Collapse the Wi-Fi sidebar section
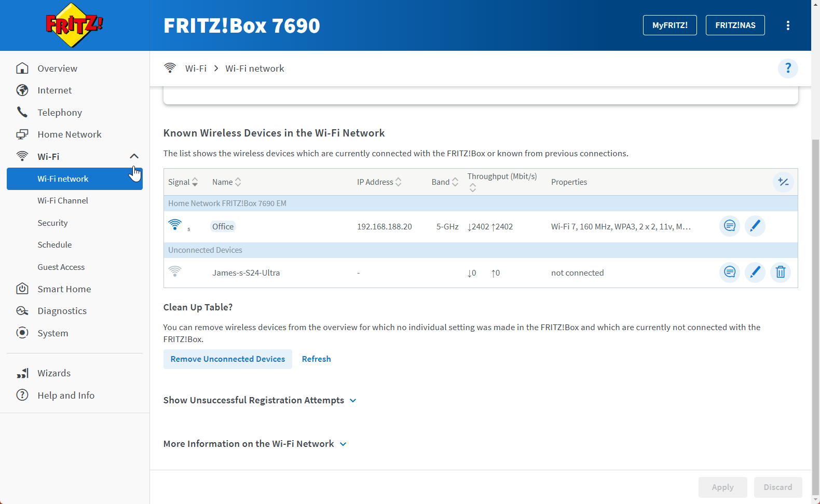Screen dimensions: 820x504 (x=134, y=156)
